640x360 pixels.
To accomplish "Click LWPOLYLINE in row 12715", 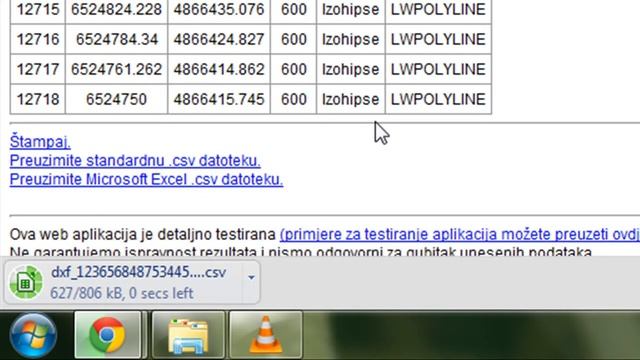I will [x=438, y=9].
